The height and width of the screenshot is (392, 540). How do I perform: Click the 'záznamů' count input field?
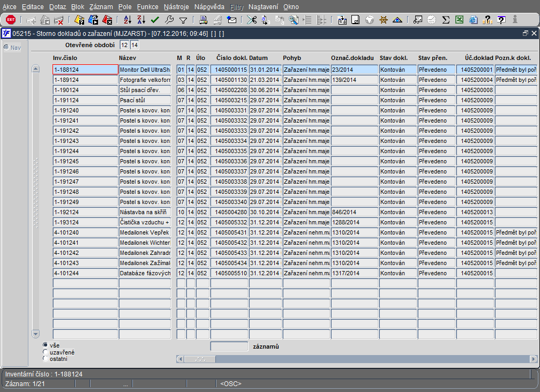(x=229, y=346)
